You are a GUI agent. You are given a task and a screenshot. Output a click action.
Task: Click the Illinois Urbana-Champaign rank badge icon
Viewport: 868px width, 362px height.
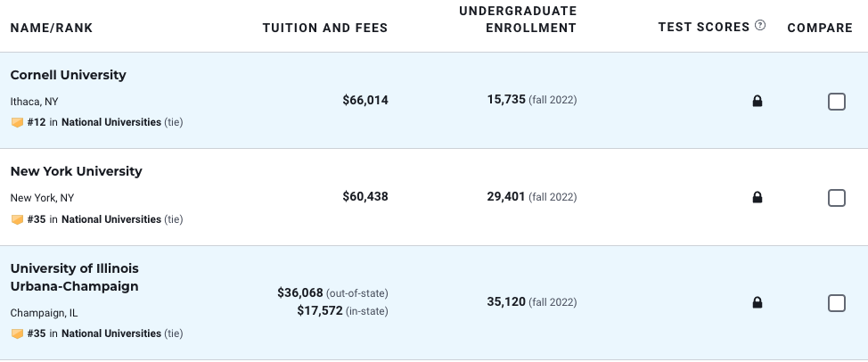coord(17,333)
